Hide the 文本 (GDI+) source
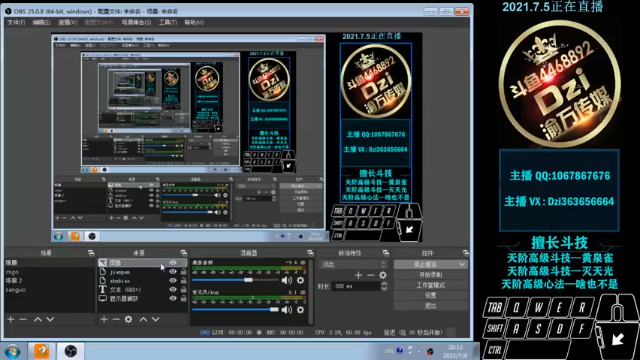 [x=173, y=289]
